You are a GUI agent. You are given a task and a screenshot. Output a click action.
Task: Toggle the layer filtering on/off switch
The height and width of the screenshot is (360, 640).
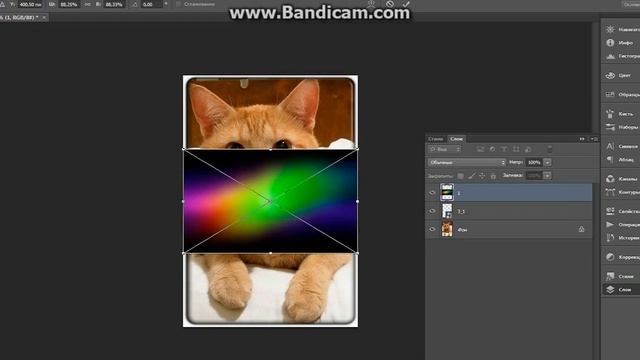point(550,149)
